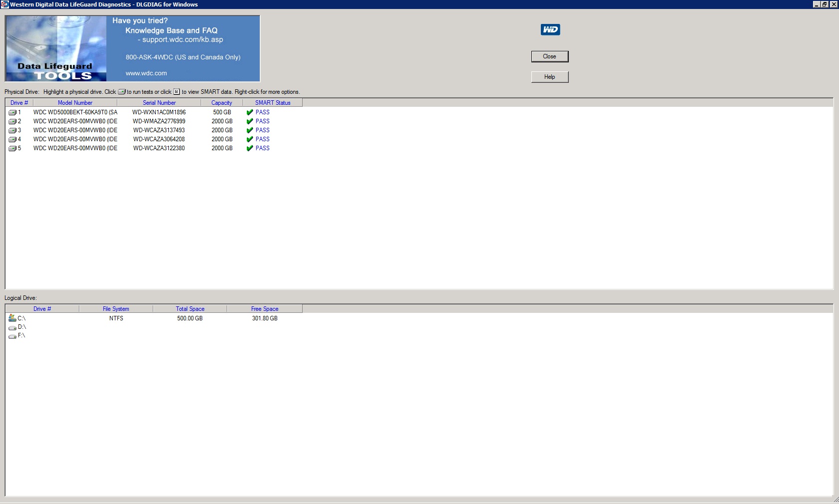Click the window resize grip in the corner
839x504 pixels.
836,500
